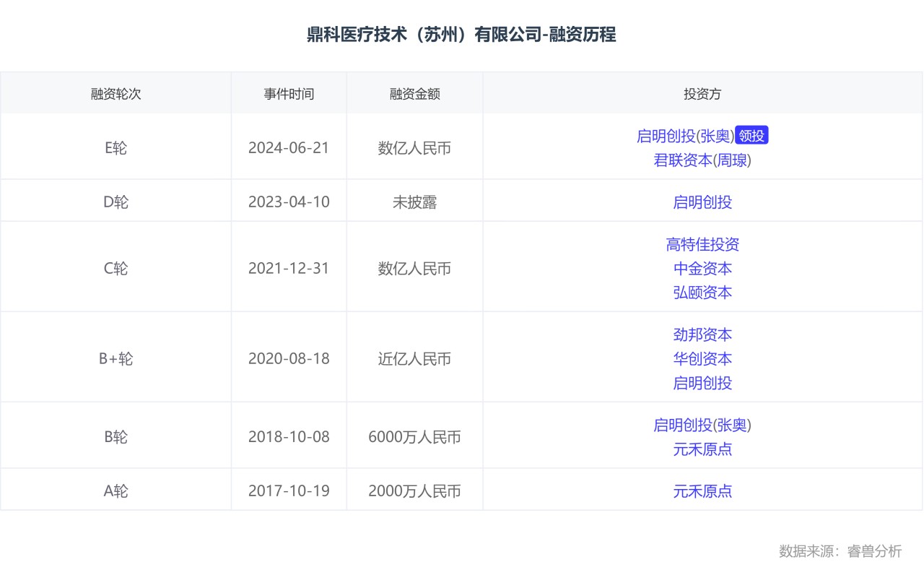Open 君联资本(周琼) investor link

(702, 160)
